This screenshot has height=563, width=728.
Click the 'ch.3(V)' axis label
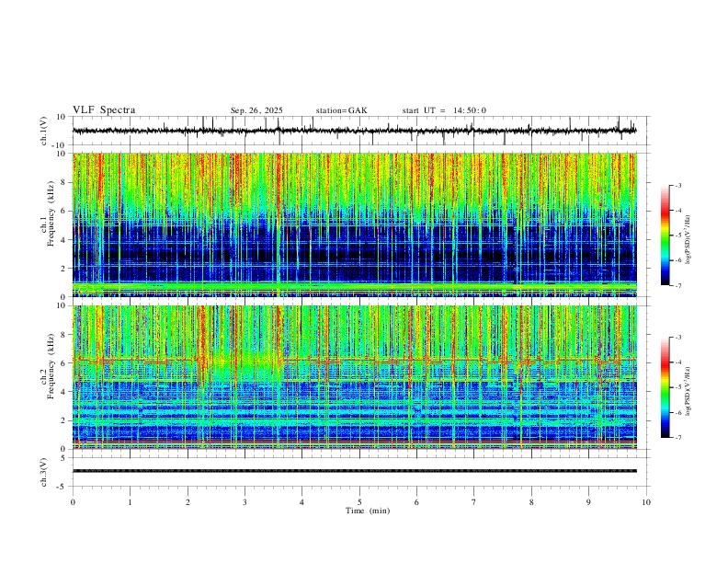click(x=44, y=472)
